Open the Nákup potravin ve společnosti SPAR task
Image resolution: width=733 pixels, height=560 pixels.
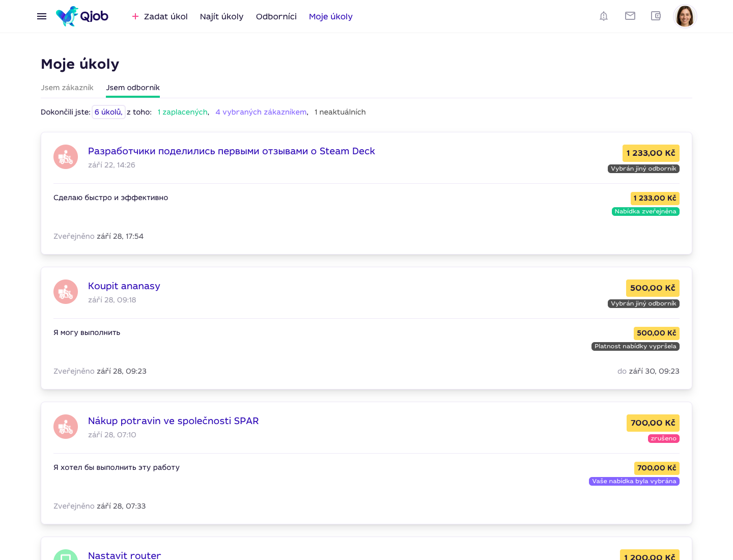174,421
